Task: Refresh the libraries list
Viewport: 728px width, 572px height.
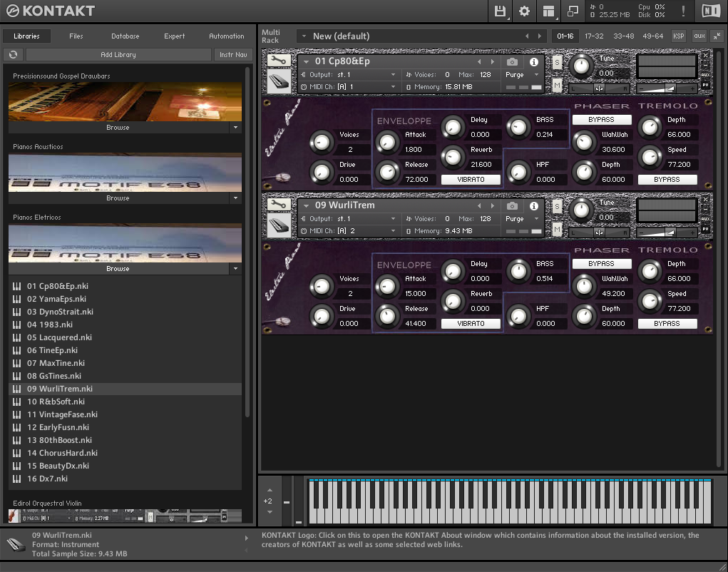Action: click(x=13, y=55)
